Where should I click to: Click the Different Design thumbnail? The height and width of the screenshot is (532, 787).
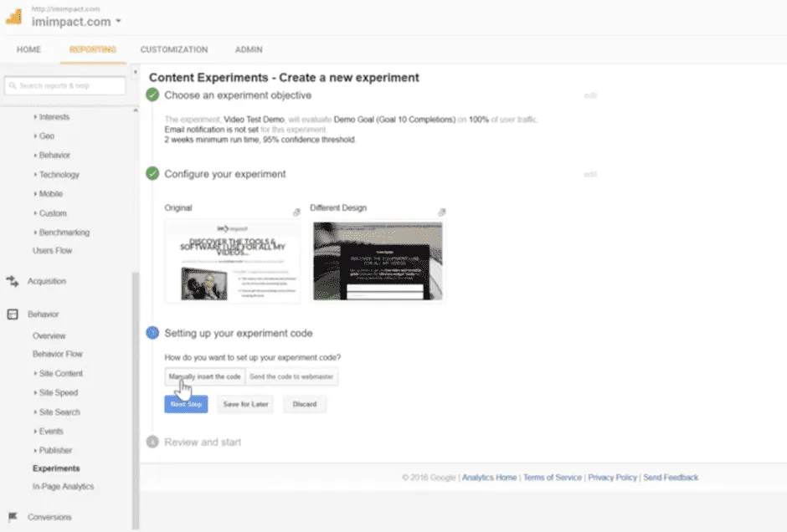378,261
